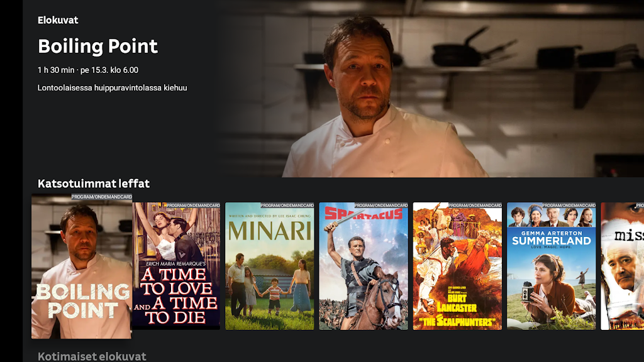Click the PROGRAM/ONDEMANDCARD label on Boiling Point
The width and height of the screenshot is (644, 362).
[102, 197]
